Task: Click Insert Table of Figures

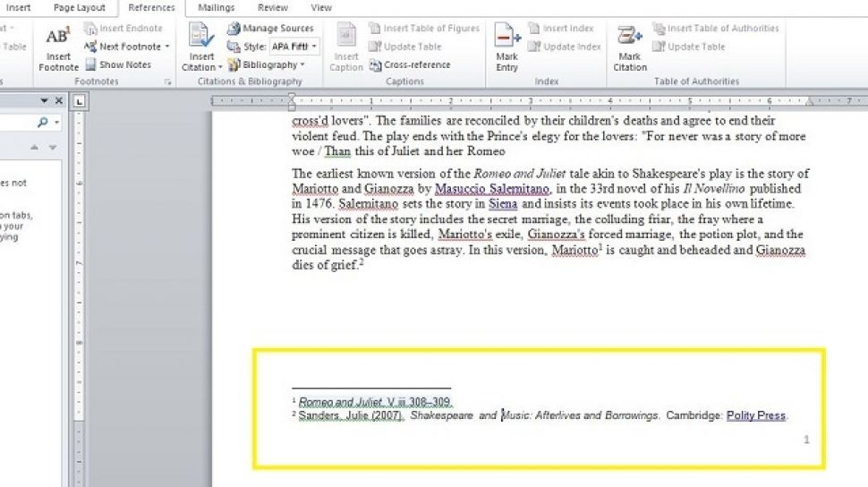Action: [424, 29]
